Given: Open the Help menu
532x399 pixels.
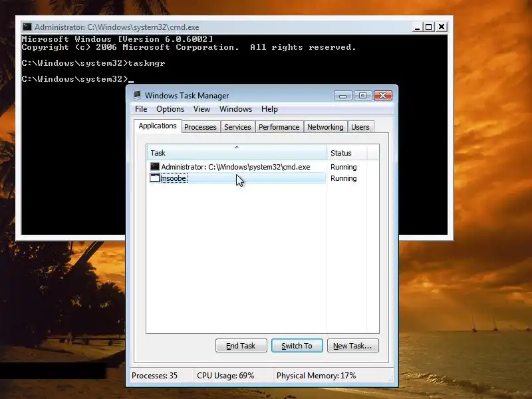Looking at the screenshot, I should coord(269,109).
